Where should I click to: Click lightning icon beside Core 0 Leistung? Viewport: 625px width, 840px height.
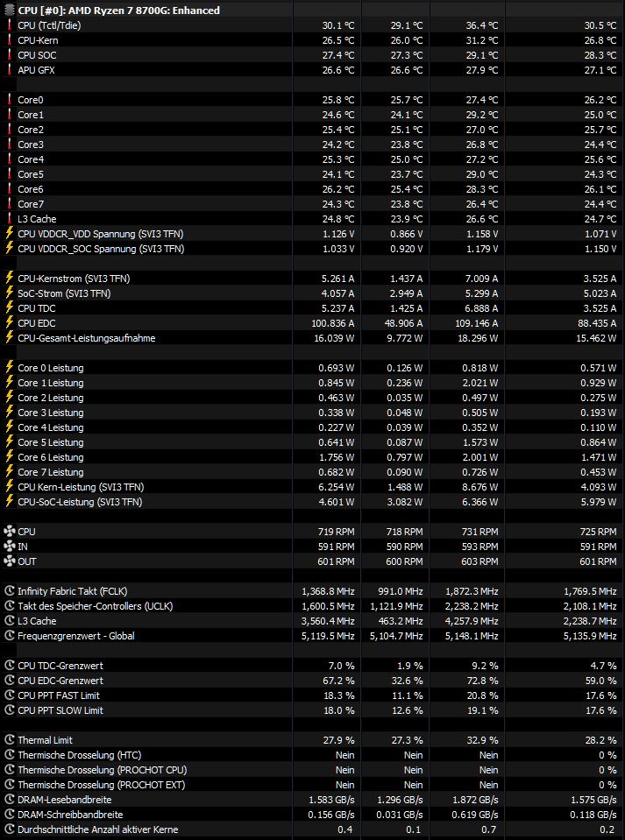[x=9, y=368]
